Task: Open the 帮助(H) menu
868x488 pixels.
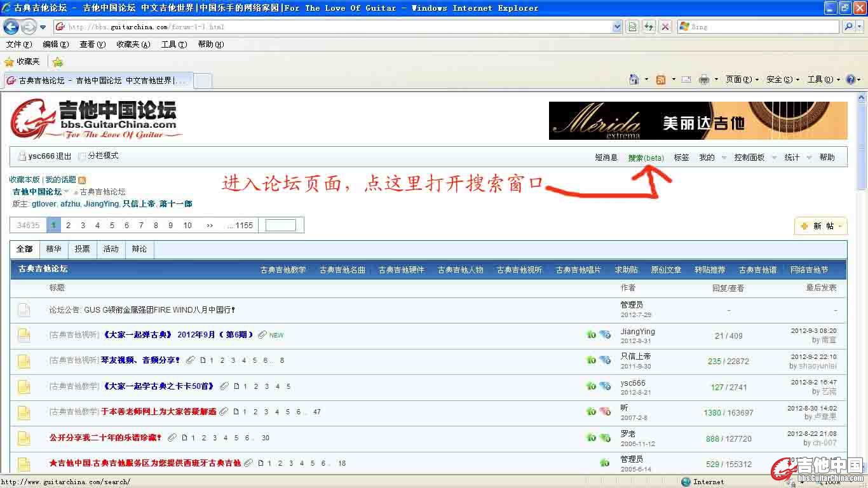Action: (211, 44)
